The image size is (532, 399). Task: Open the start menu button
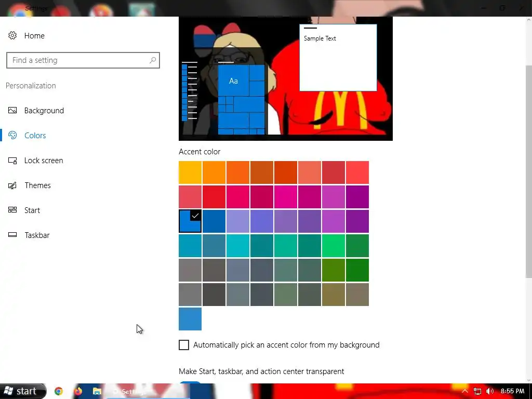[23, 391]
